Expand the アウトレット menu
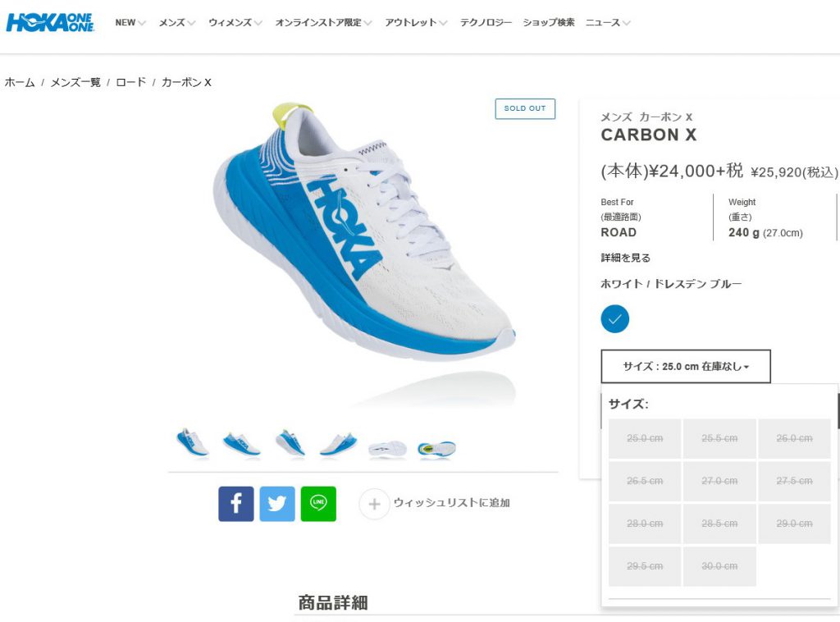 pos(416,22)
